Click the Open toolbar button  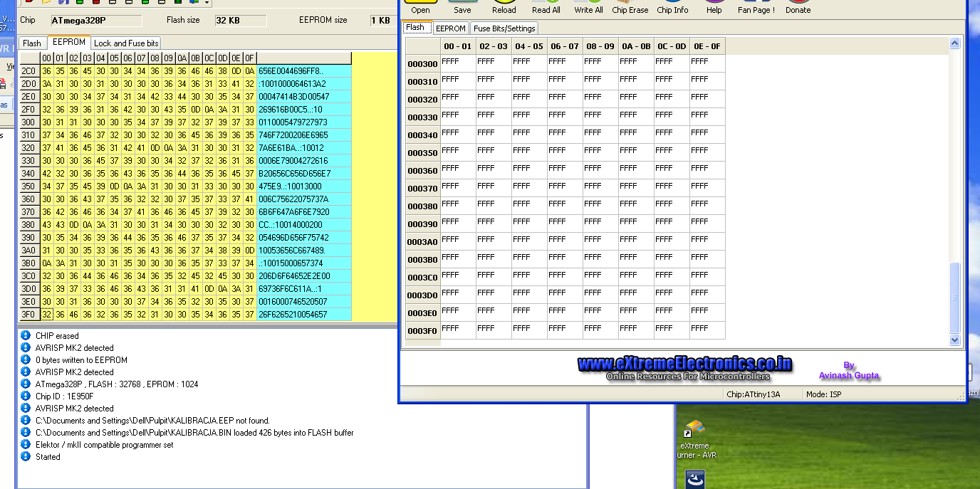[x=420, y=6]
